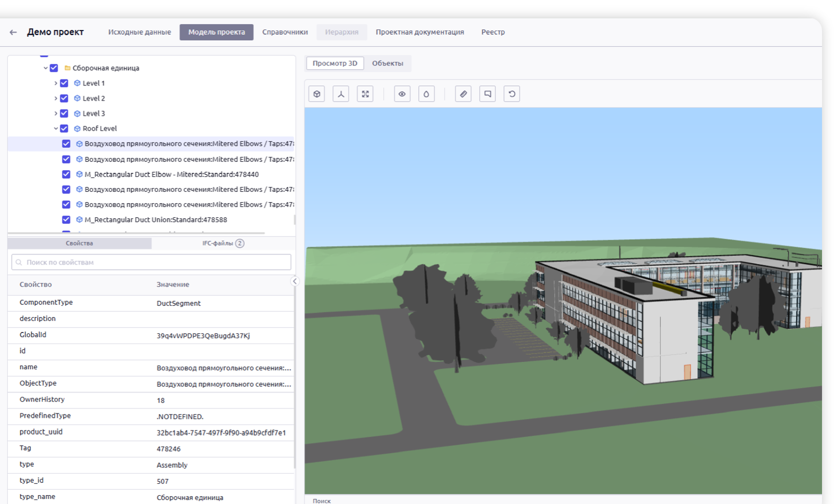This screenshot has width=839, height=504.
Task: Click the fit-to-screen expand arrows icon
Action: tap(365, 94)
